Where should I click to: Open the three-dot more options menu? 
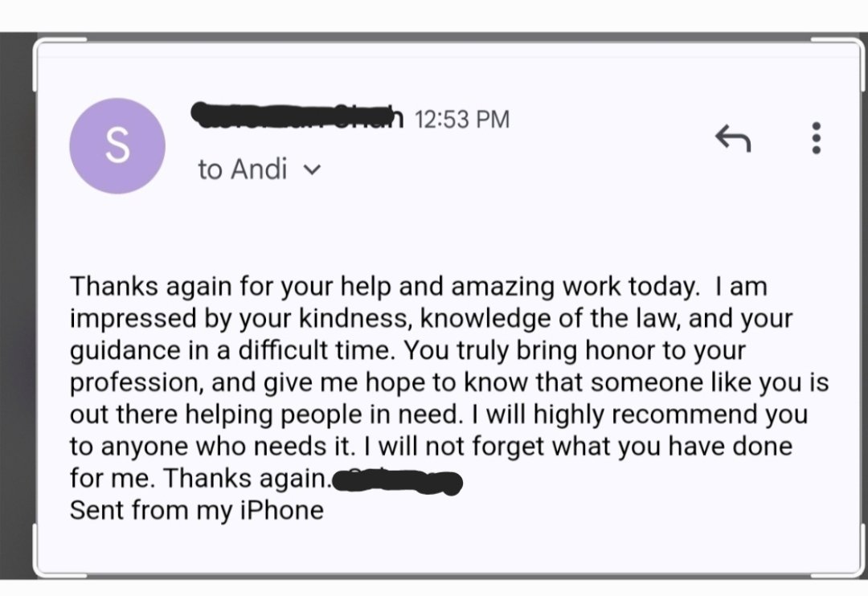[x=816, y=138]
